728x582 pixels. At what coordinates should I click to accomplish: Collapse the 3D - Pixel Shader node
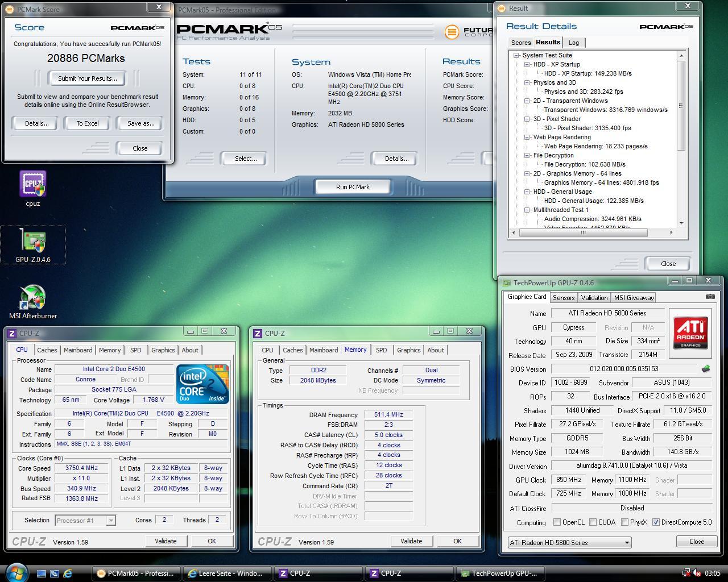coord(527,119)
